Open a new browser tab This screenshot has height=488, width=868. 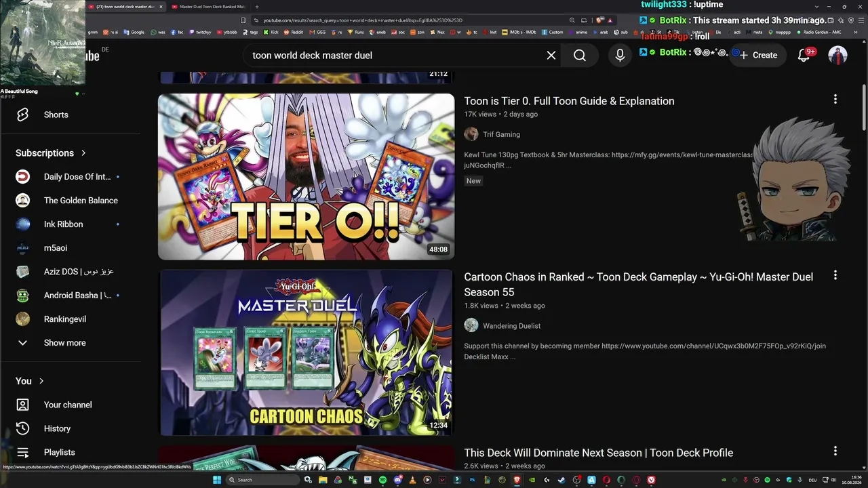pos(256,7)
